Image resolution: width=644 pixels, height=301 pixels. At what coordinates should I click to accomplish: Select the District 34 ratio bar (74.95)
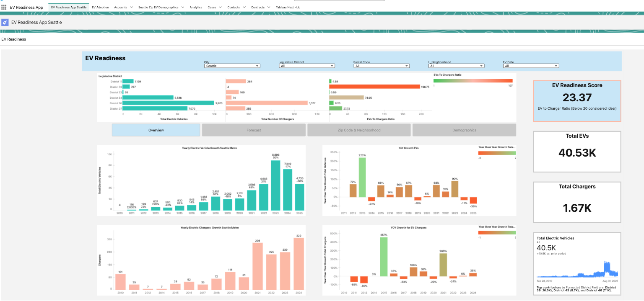[x=346, y=98]
